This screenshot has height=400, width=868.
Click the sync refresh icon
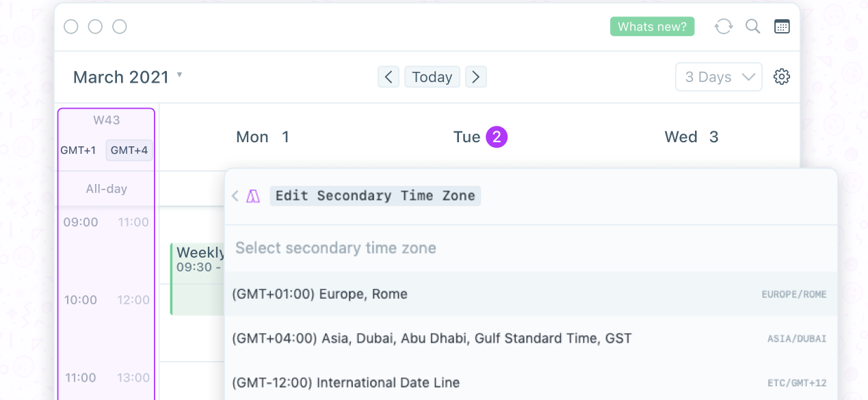723,27
